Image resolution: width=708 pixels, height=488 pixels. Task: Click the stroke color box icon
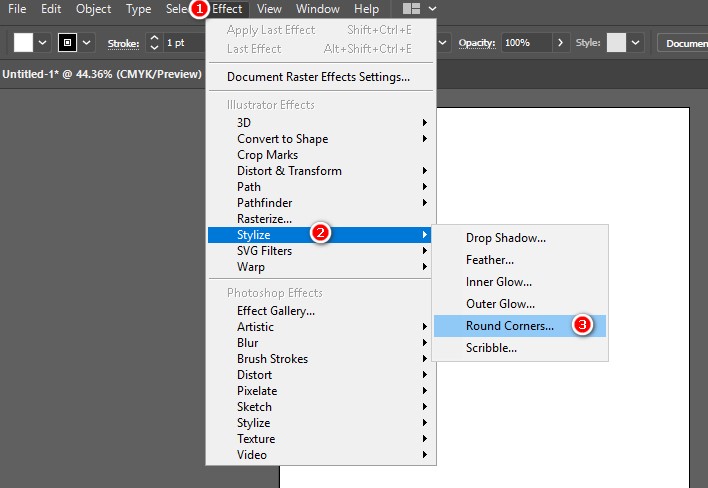tap(68, 43)
